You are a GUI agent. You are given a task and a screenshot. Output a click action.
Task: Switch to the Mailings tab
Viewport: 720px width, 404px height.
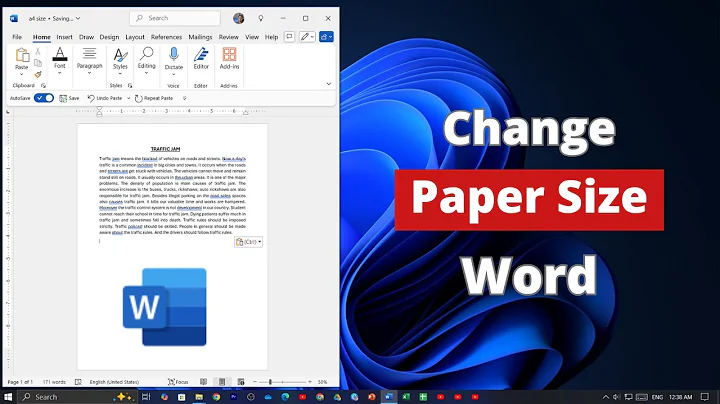(200, 37)
